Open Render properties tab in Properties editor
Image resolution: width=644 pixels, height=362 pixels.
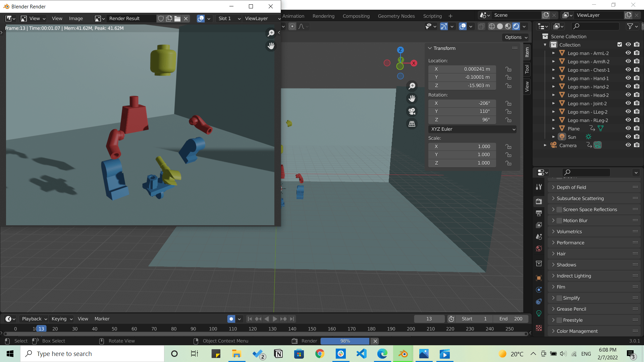coord(539,201)
